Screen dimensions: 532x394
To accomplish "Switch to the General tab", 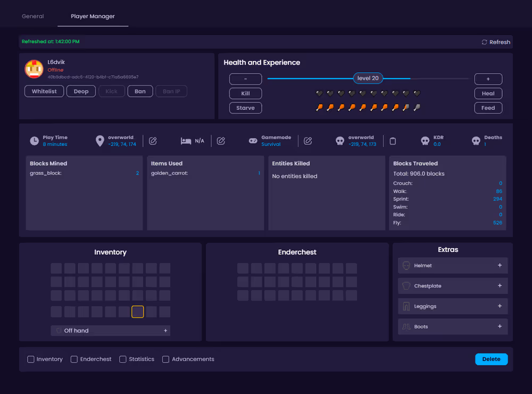I will coord(32,17).
